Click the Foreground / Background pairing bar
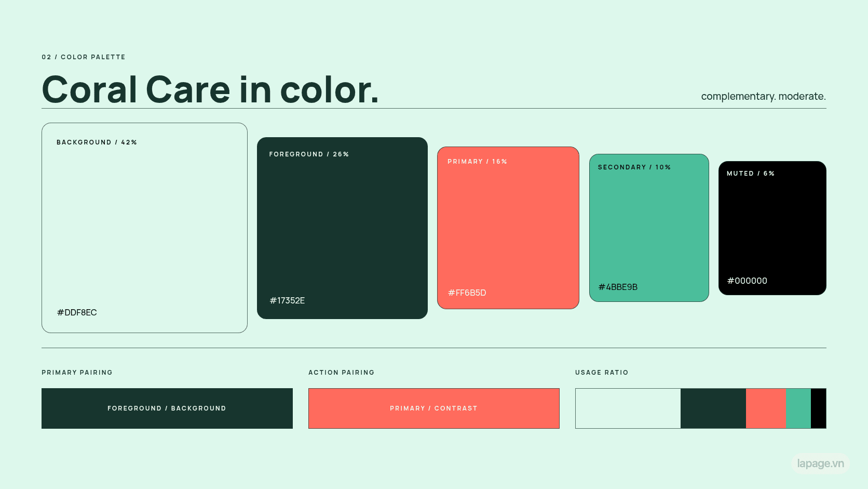Image resolution: width=868 pixels, height=489 pixels. click(167, 408)
